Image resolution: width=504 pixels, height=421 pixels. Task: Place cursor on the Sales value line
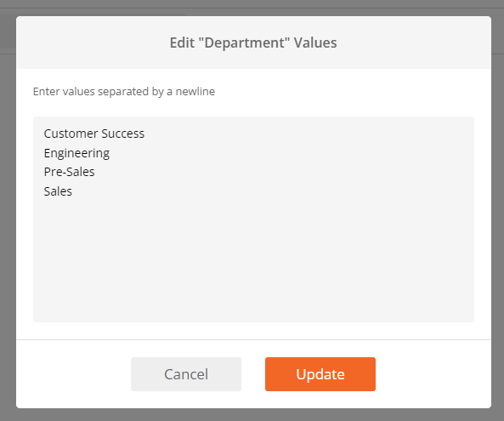[x=58, y=191]
